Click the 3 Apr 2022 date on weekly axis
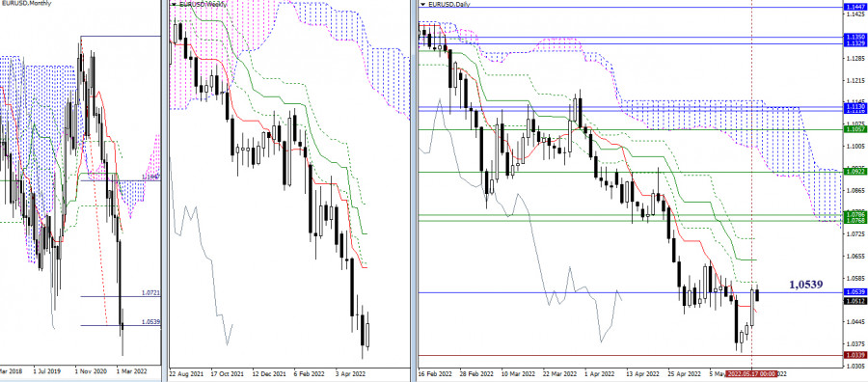The height and width of the screenshot is (382, 868). (x=349, y=373)
